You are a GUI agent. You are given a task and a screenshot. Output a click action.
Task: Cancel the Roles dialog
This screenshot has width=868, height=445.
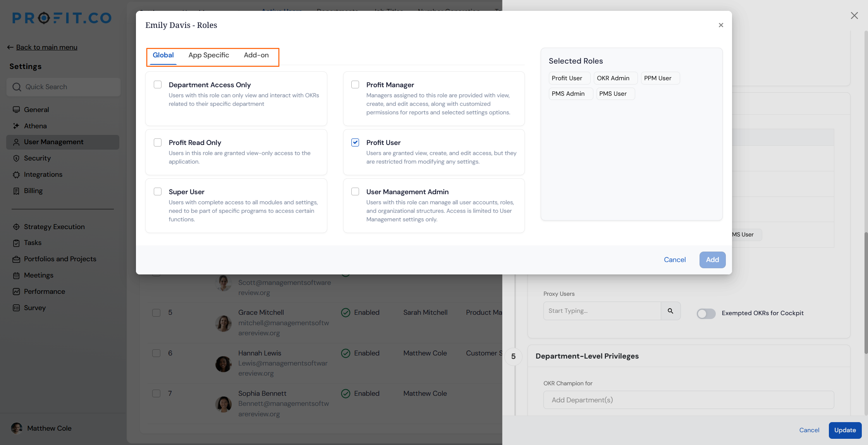675,260
